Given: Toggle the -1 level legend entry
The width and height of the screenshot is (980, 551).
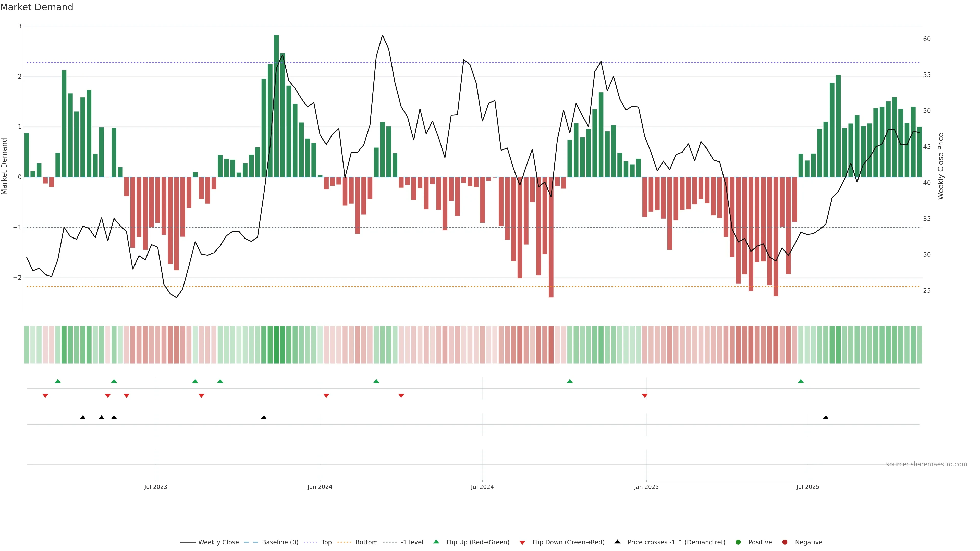Looking at the screenshot, I should click(412, 542).
